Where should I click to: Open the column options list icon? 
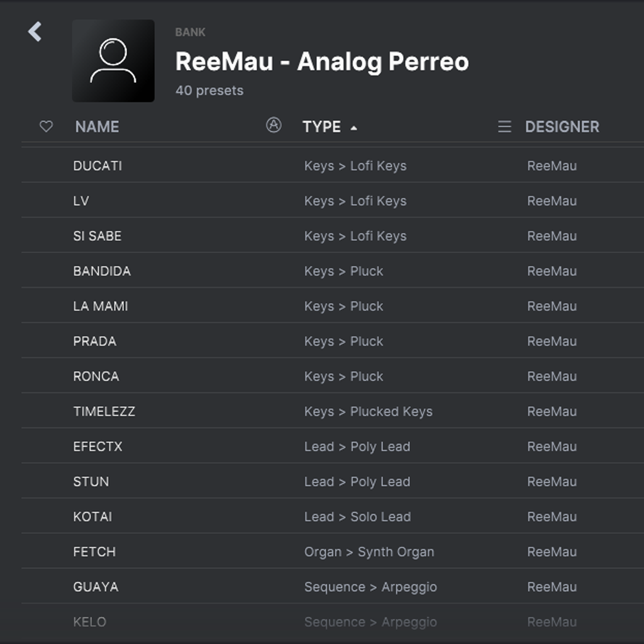pyautogui.click(x=504, y=127)
